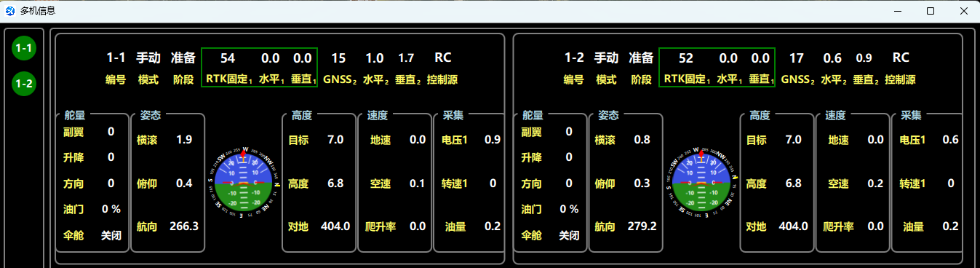This screenshot has width=980, height=268.
Task: Click 空速 value 0.1 in panel 1-1
Action: pos(418,183)
